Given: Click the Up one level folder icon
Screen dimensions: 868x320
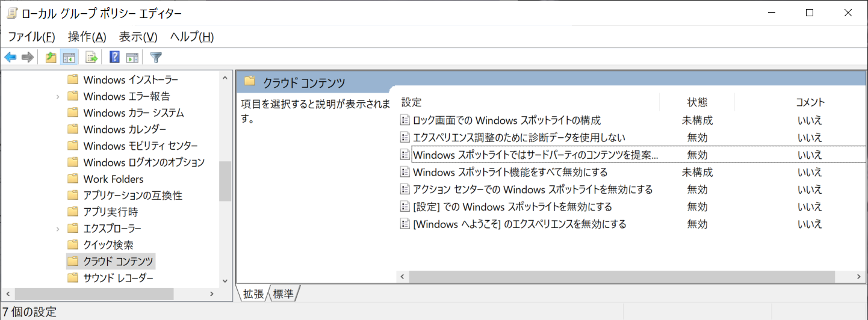Looking at the screenshot, I should [x=51, y=58].
